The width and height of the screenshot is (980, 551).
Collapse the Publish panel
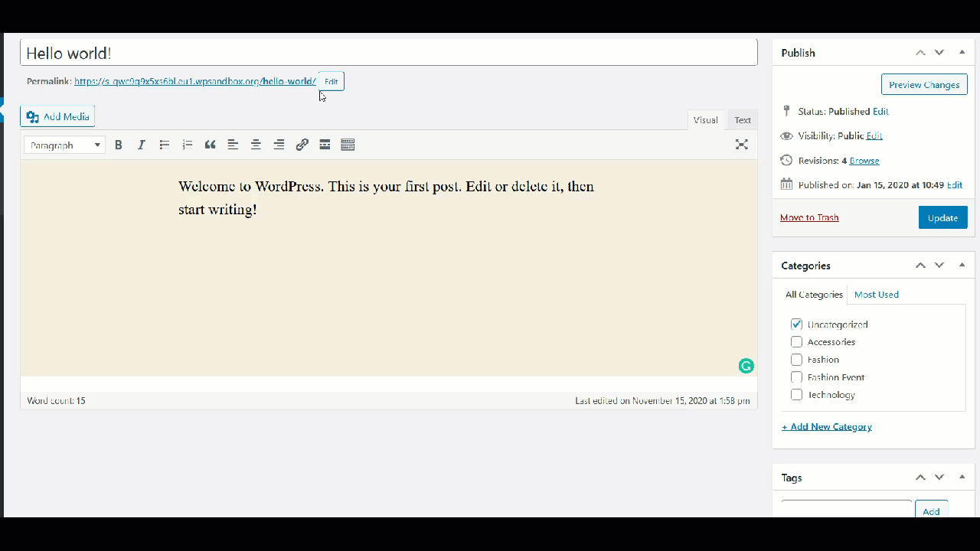click(x=962, y=52)
